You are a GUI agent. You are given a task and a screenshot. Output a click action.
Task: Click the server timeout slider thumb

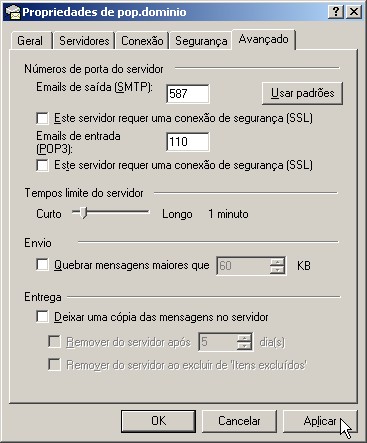click(84, 212)
